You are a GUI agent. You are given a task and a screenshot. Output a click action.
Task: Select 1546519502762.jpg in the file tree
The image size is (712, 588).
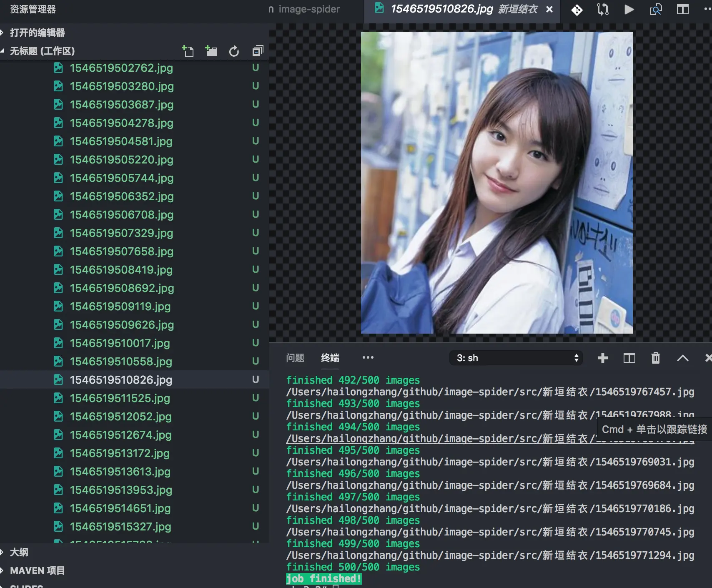point(121,68)
